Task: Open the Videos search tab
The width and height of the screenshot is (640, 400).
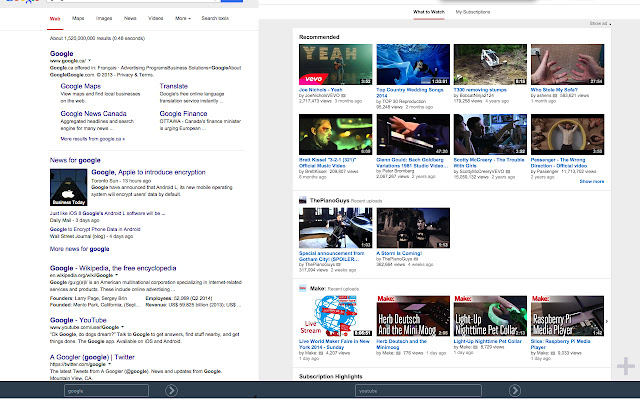Action: pyautogui.click(x=155, y=18)
